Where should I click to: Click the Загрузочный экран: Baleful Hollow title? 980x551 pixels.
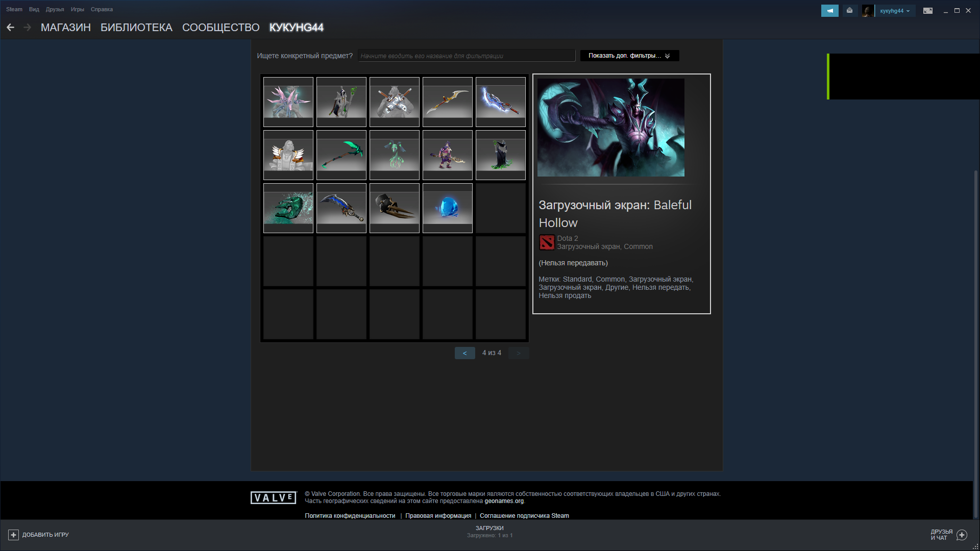615,214
